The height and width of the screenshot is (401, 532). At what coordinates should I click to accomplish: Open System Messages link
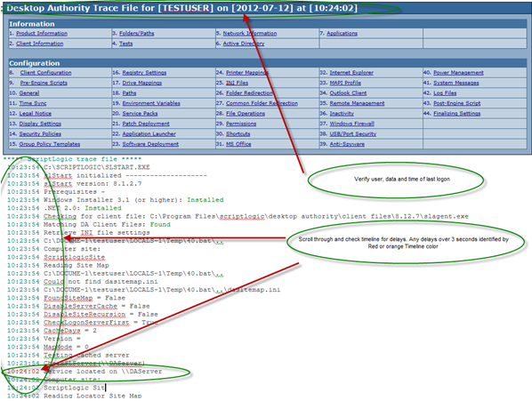click(456, 83)
